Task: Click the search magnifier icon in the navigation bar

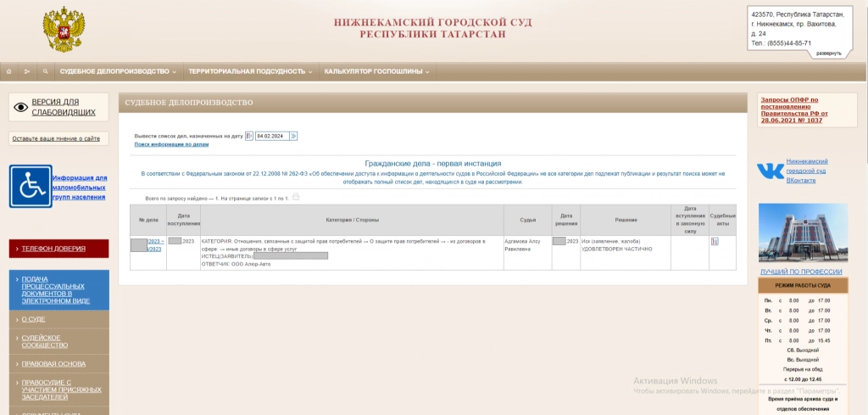Action: pos(46,71)
